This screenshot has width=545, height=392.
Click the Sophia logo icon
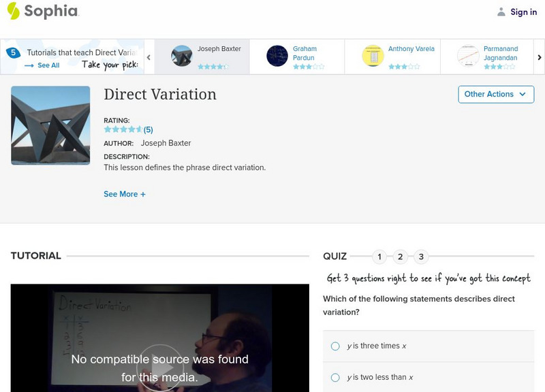click(14, 11)
